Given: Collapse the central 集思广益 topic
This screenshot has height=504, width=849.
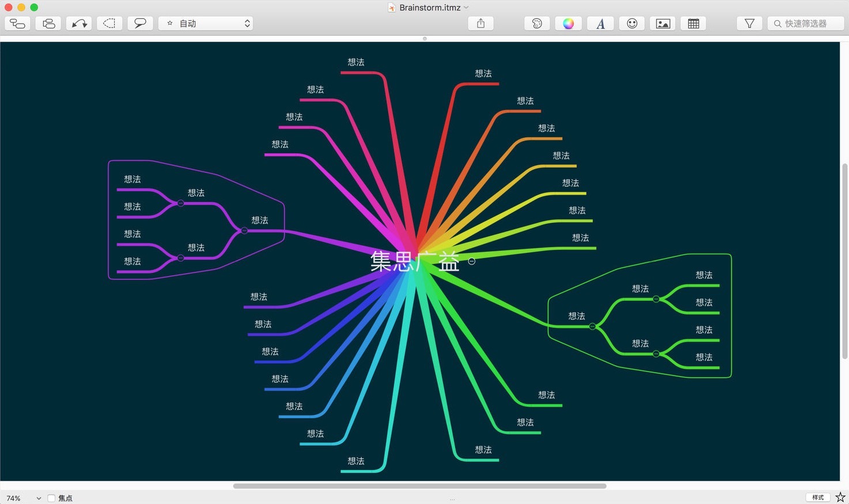Looking at the screenshot, I should click(x=472, y=262).
